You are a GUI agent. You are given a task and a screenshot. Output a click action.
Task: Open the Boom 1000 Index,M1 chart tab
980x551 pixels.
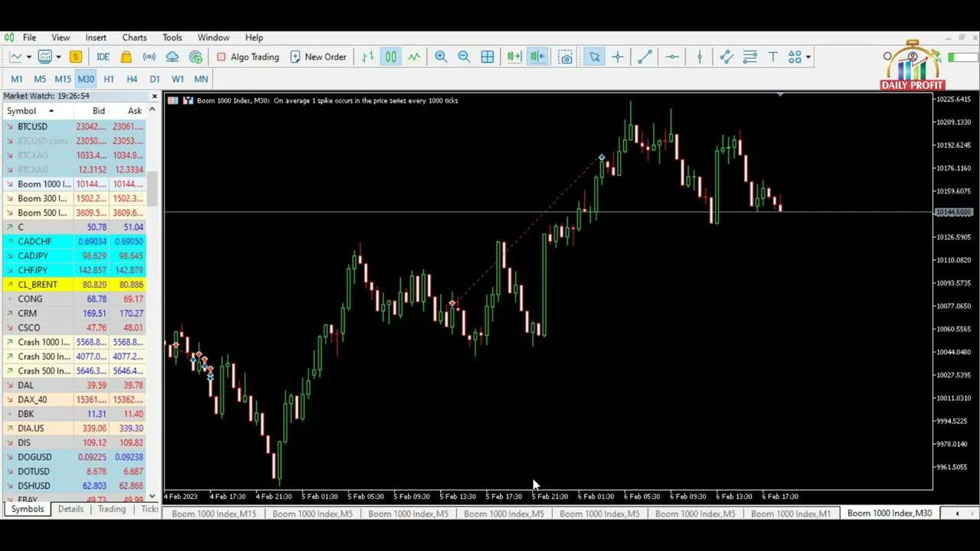(x=790, y=514)
